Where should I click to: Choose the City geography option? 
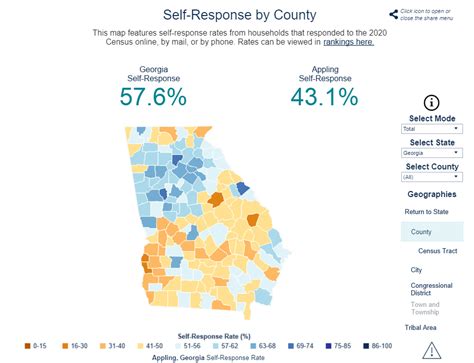[416, 270]
